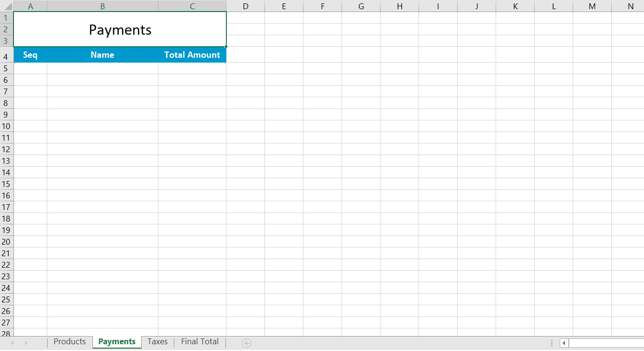Switch to the Products sheet
Viewport: 644px width, 351px height.
pos(69,341)
